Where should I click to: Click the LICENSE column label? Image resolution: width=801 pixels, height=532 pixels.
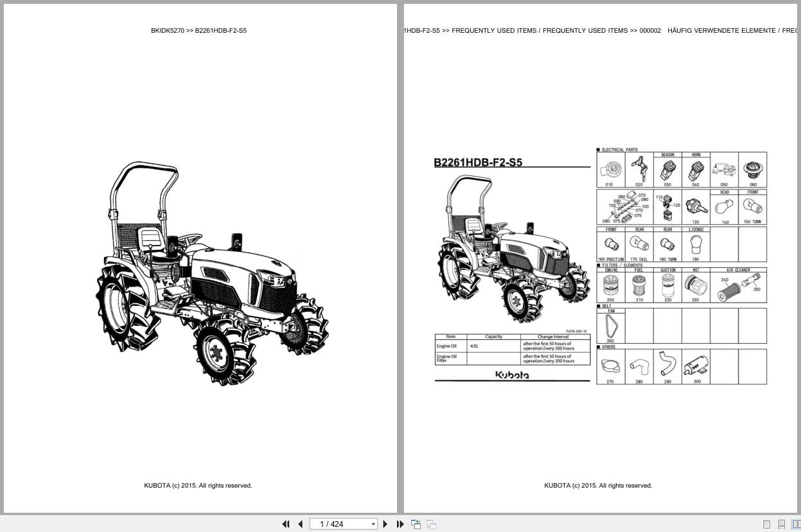point(696,229)
